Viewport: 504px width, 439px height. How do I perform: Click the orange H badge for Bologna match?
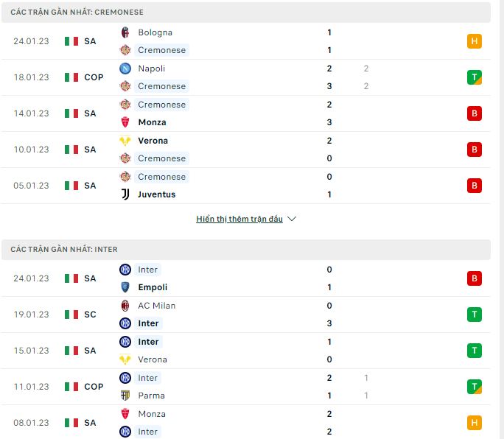click(x=474, y=41)
